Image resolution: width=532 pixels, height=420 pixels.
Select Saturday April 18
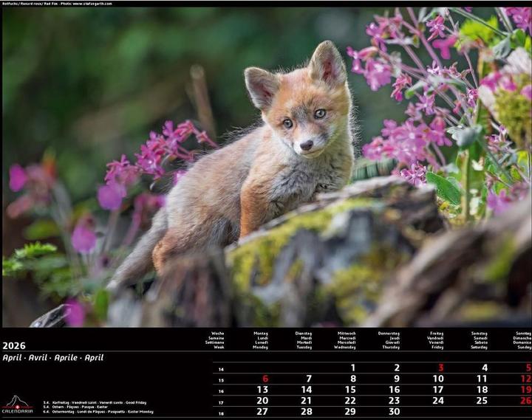point(482,390)
